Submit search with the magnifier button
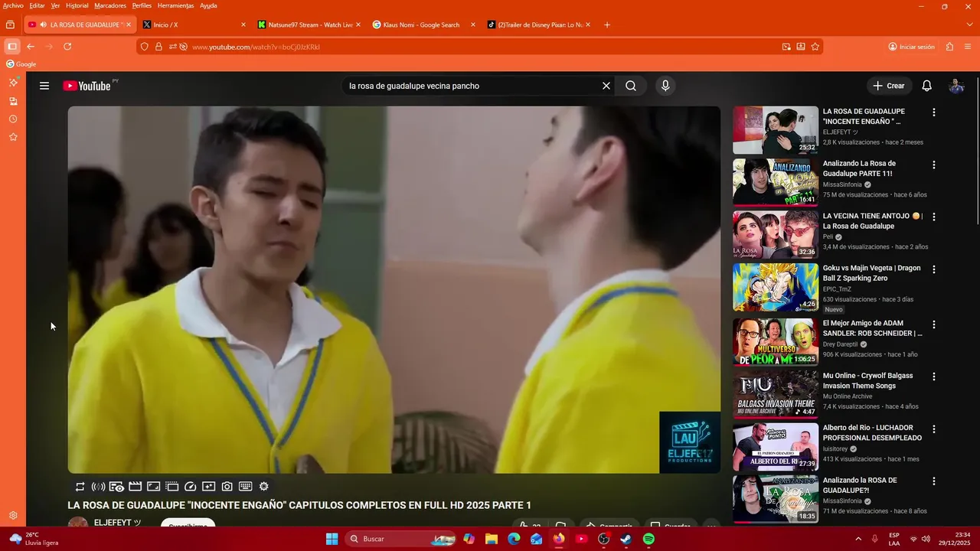The width and height of the screenshot is (980, 551). [x=631, y=86]
